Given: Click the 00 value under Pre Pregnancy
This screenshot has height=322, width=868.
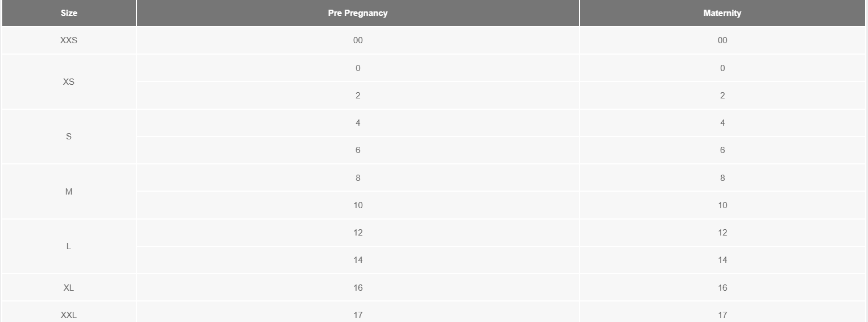Looking at the screenshot, I should pyautogui.click(x=358, y=40).
